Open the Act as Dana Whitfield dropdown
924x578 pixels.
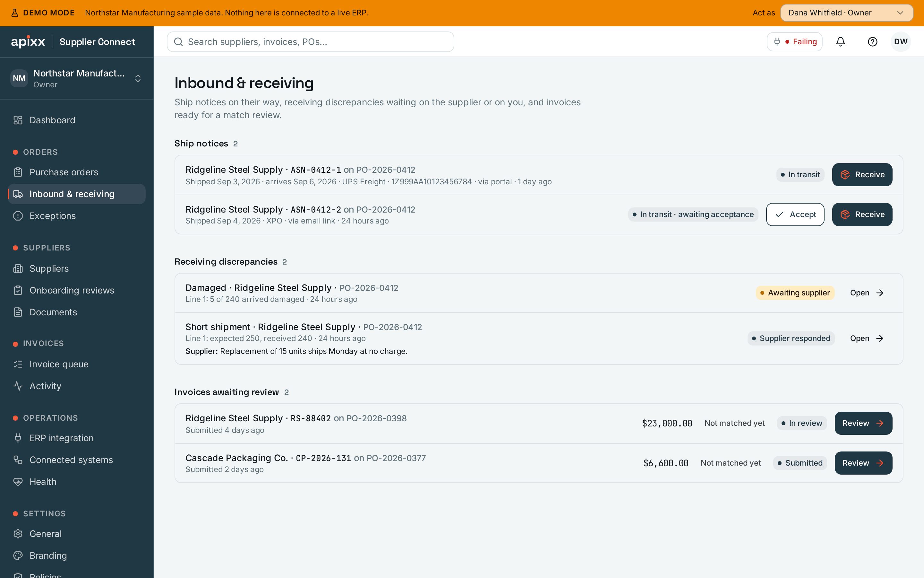[x=846, y=13]
